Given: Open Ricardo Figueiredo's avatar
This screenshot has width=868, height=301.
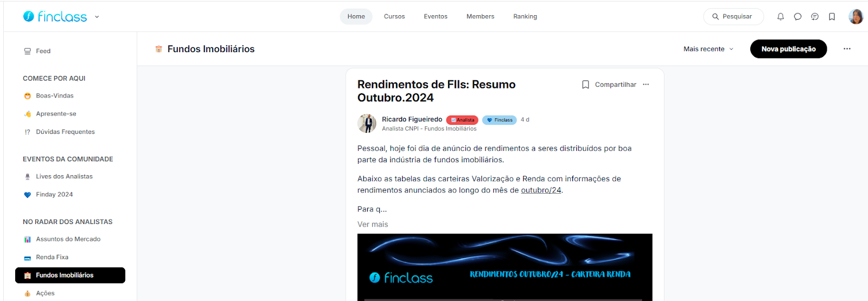Looking at the screenshot, I should pos(367,123).
